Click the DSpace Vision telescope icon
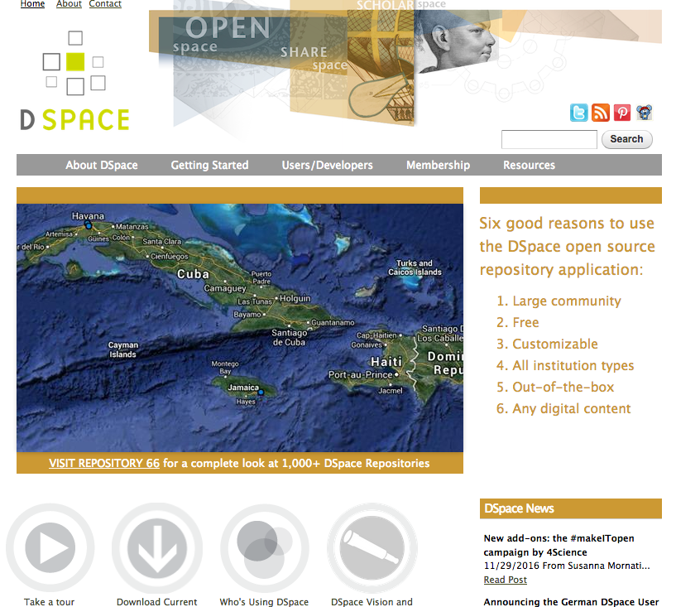The image size is (700, 607). click(372, 547)
